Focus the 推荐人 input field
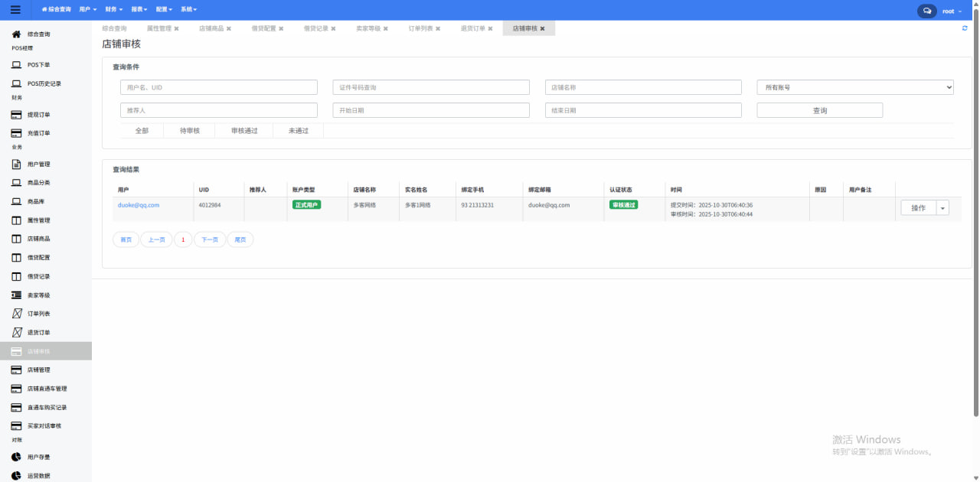The image size is (980, 482). 219,110
